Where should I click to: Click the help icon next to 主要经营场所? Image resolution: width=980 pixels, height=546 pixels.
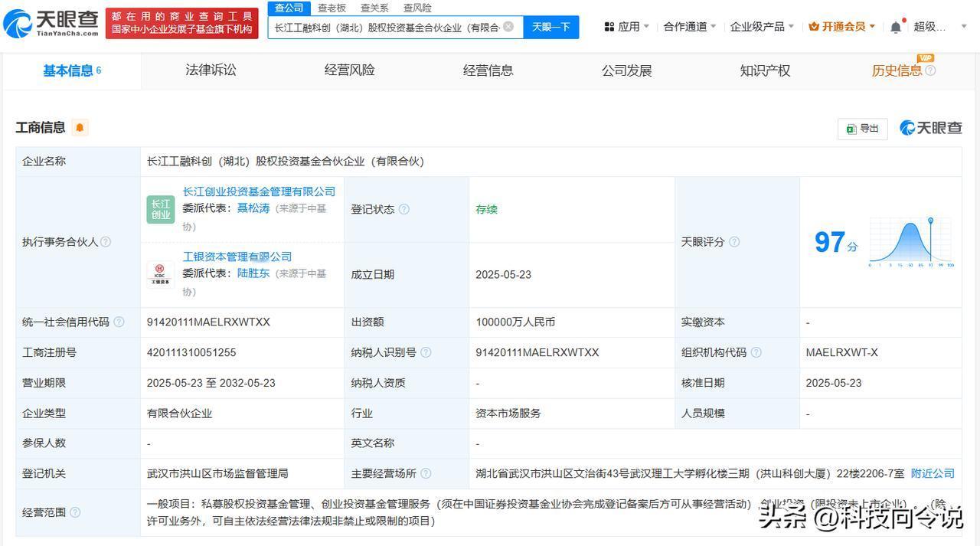426,473
